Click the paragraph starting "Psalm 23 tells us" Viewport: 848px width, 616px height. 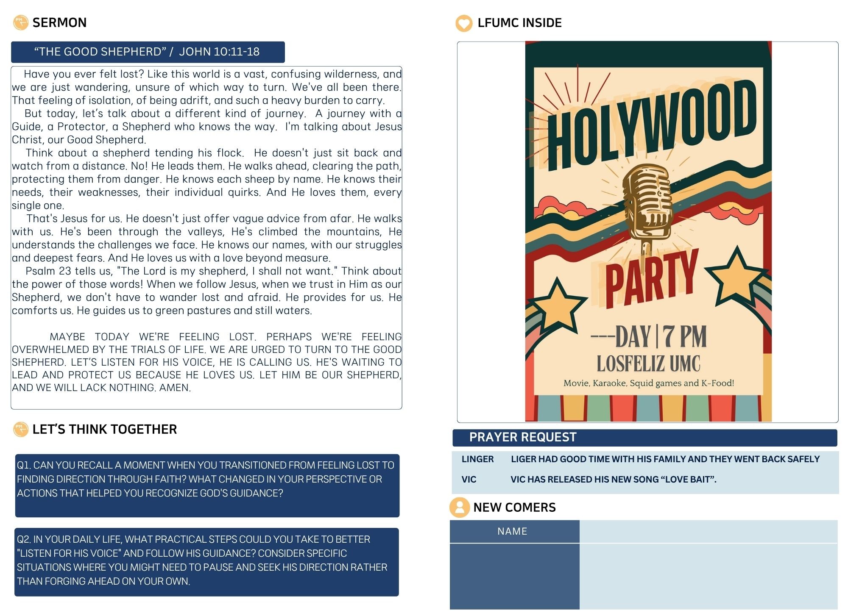206,291
